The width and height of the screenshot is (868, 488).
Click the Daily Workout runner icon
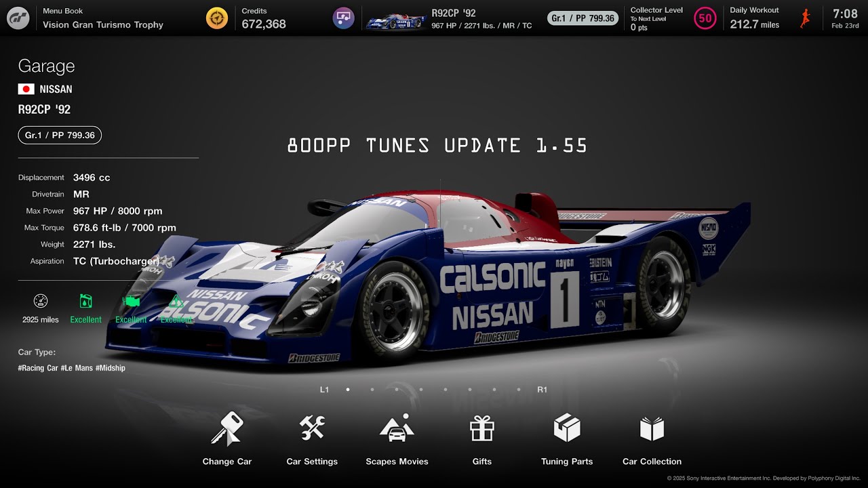pos(805,18)
